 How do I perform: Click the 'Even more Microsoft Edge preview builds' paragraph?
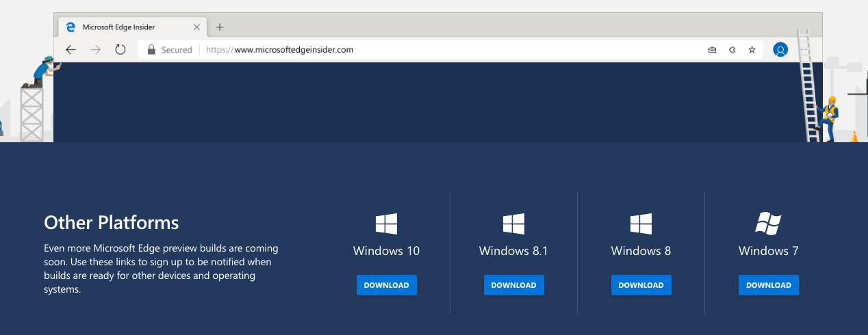click(162, 269)
